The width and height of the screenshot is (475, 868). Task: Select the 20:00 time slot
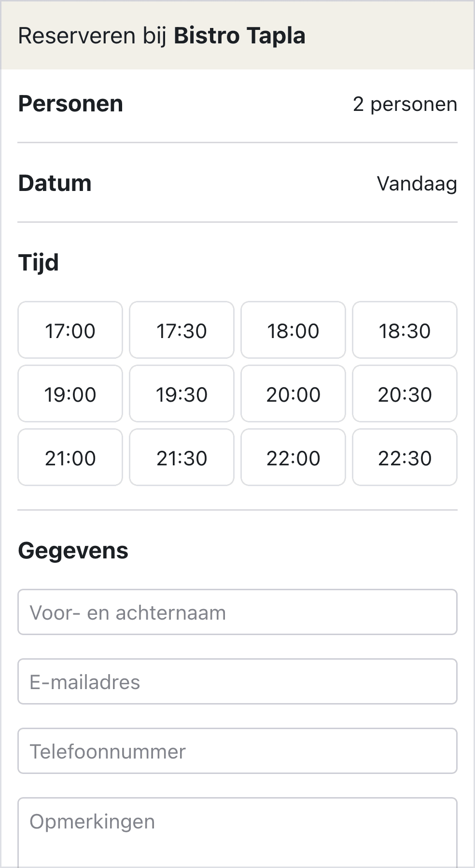[x=293, y=394]
